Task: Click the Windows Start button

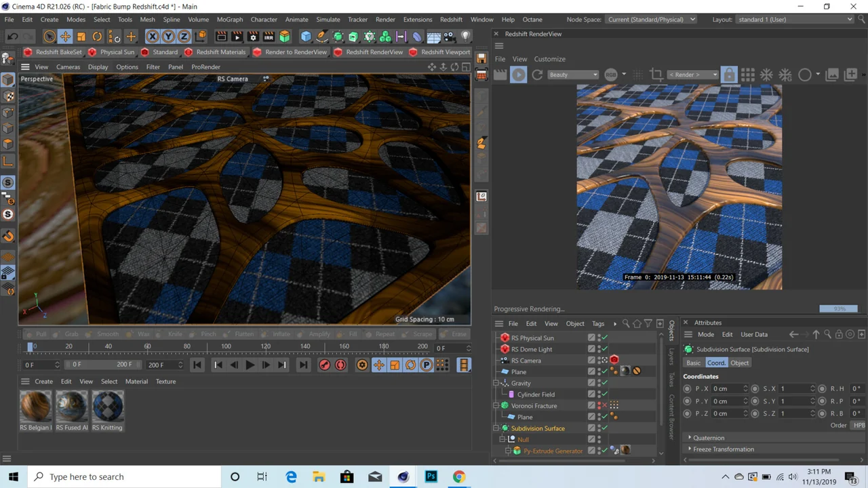Action: (x=14, y=477)
